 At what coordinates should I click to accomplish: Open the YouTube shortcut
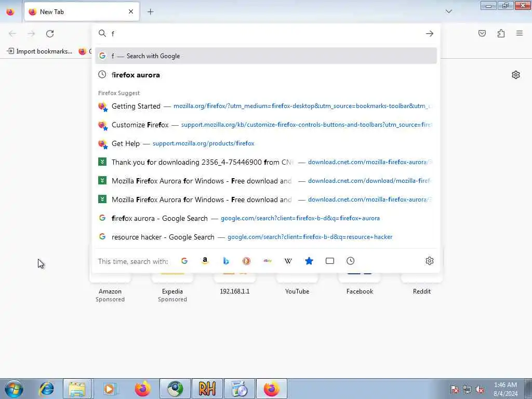point(297,285)
